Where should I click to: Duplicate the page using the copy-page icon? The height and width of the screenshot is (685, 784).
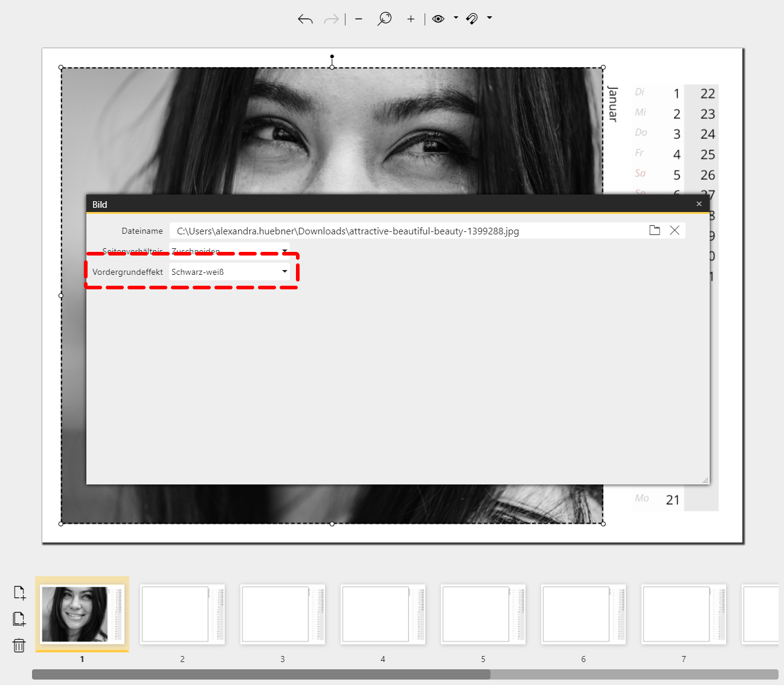[19, 619]
